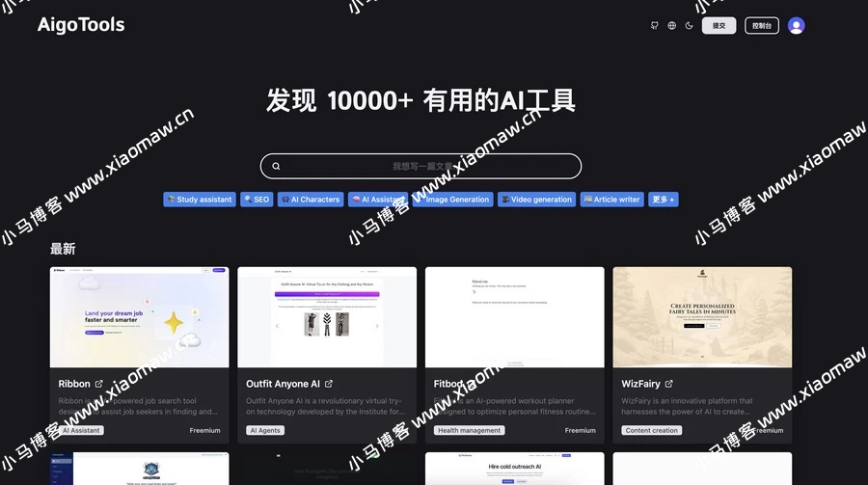868x485 pixels.
Task: Filter by the AI Characters tag
Action: tap(311, 200)
